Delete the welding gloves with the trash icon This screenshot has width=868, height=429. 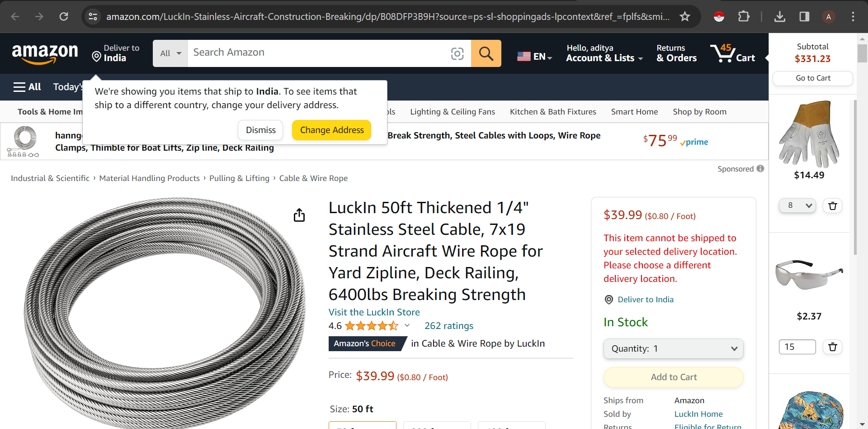pos(832,206)
